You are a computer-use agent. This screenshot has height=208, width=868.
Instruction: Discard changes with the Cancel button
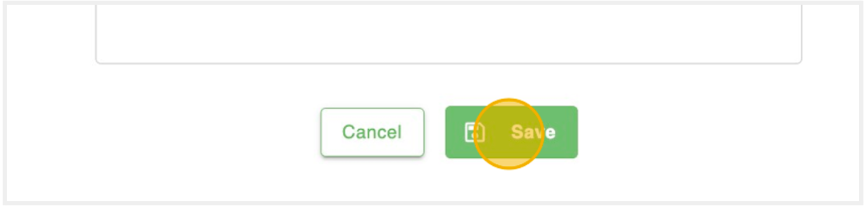372,132
